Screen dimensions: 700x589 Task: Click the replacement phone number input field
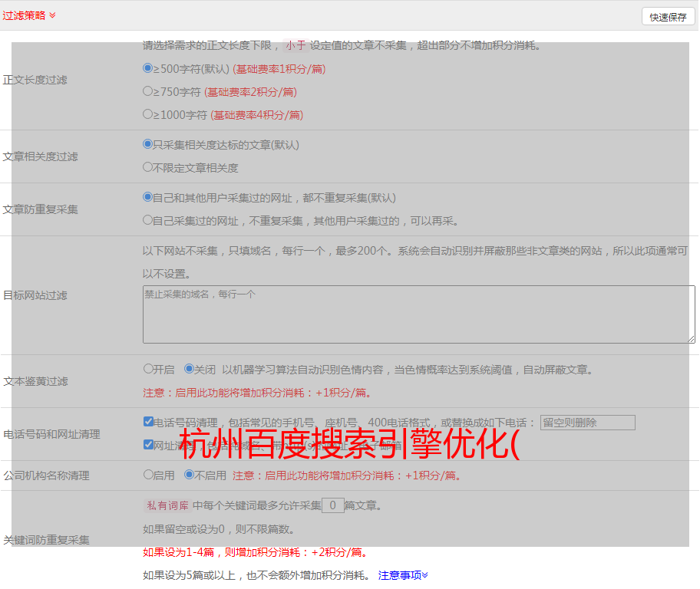point(587,423)
